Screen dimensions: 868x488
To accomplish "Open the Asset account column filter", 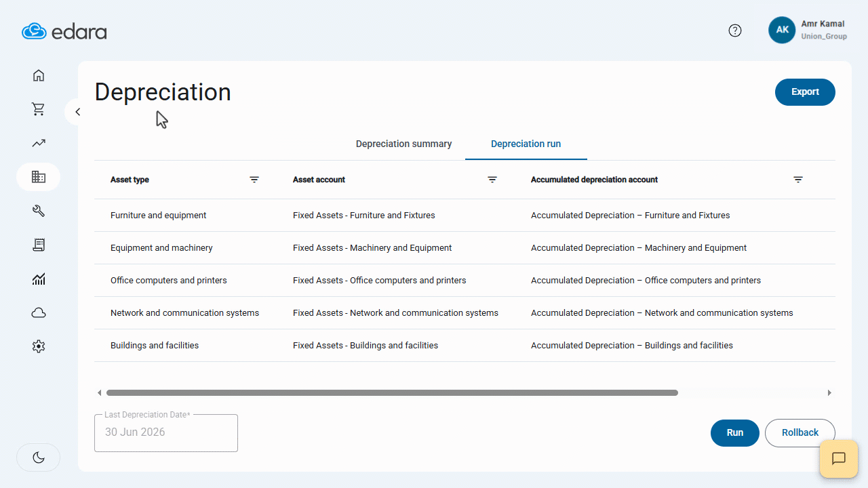I will (x=492, y=180).
